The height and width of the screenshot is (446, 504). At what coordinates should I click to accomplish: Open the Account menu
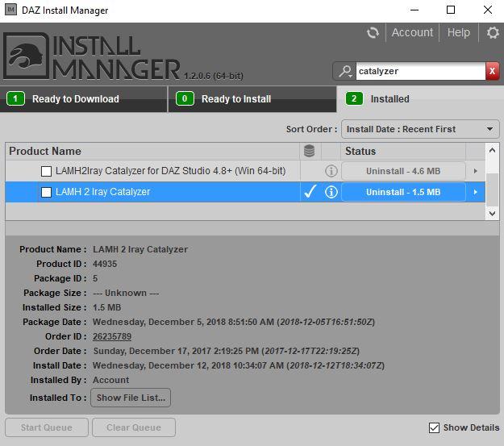click(412, 32)
